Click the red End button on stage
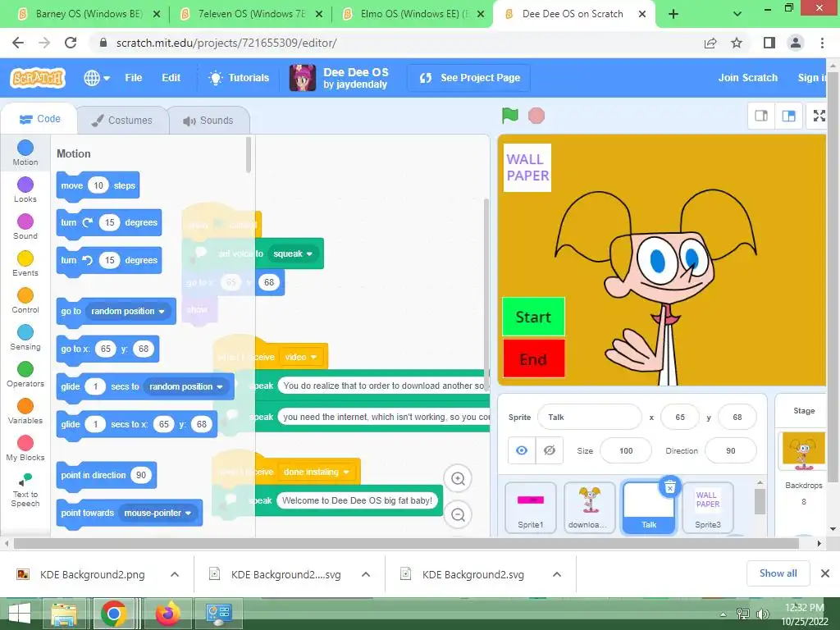This screenshot has width=840, height=630. (533, 358)
